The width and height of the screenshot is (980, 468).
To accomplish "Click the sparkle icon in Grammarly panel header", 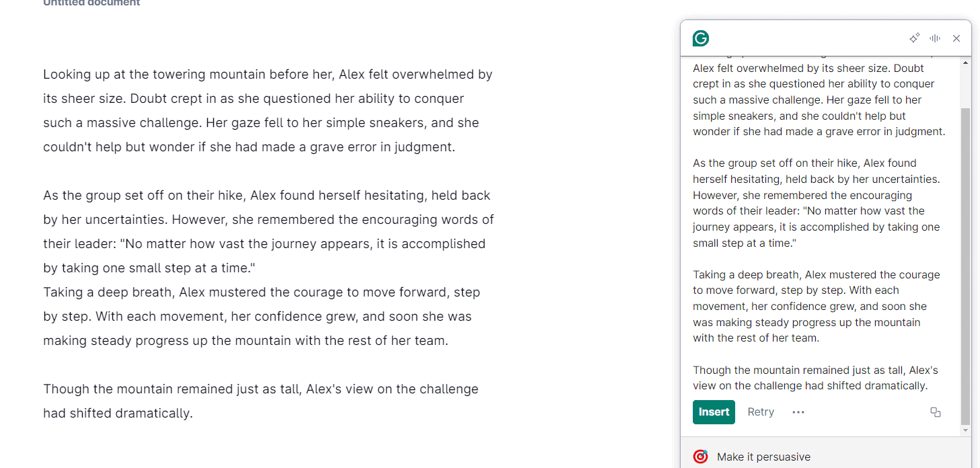I will (914, 38).
